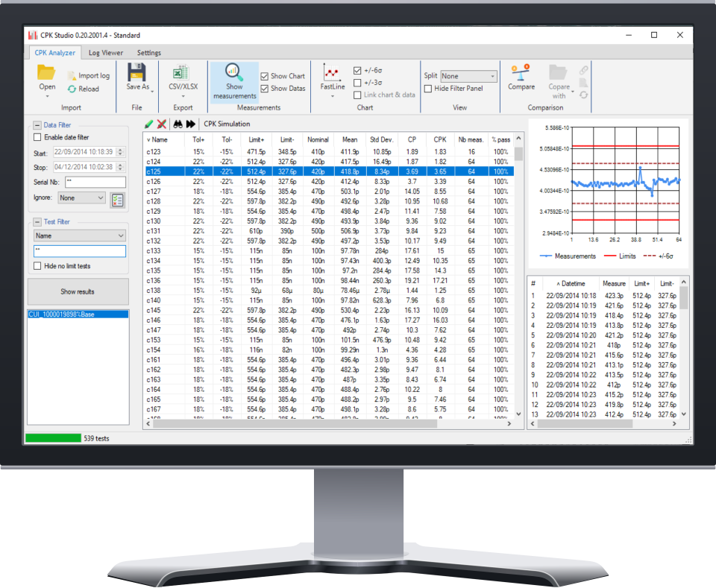The height and width of the screenshot is (588, 716).
Task: Toggle the Show Datas checkbox
Action: coord(264,89)
